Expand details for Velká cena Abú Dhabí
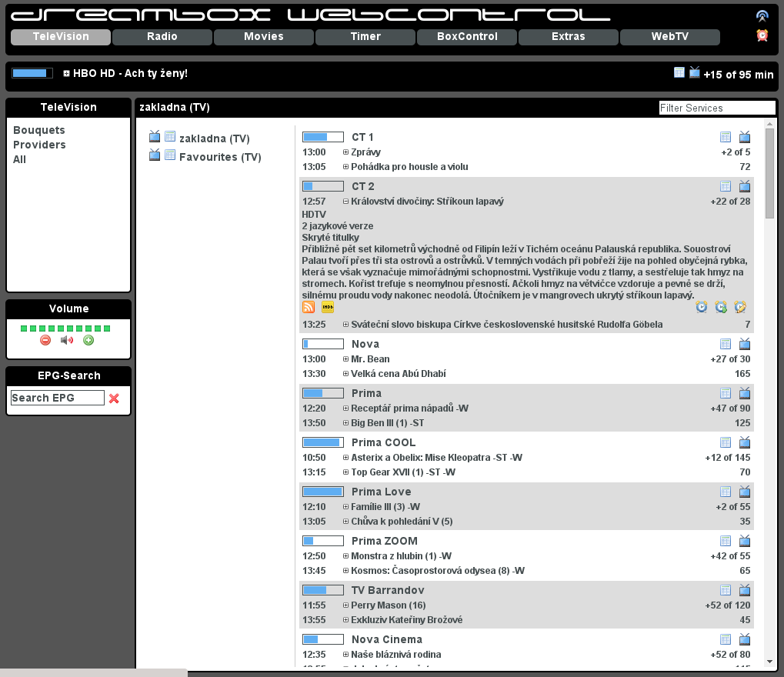784x677 pixels. coord(345,373)
